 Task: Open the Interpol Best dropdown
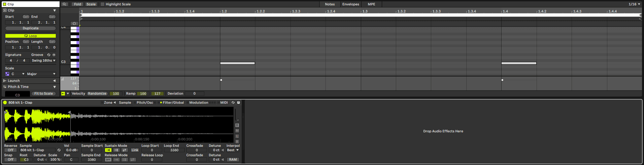pyautogui.click(x=233, y=150)
